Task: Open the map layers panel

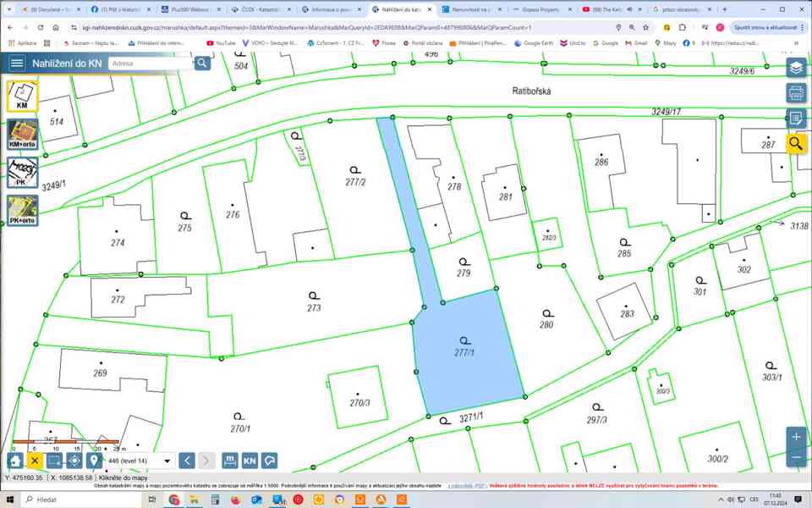Action: coord(796,67)
